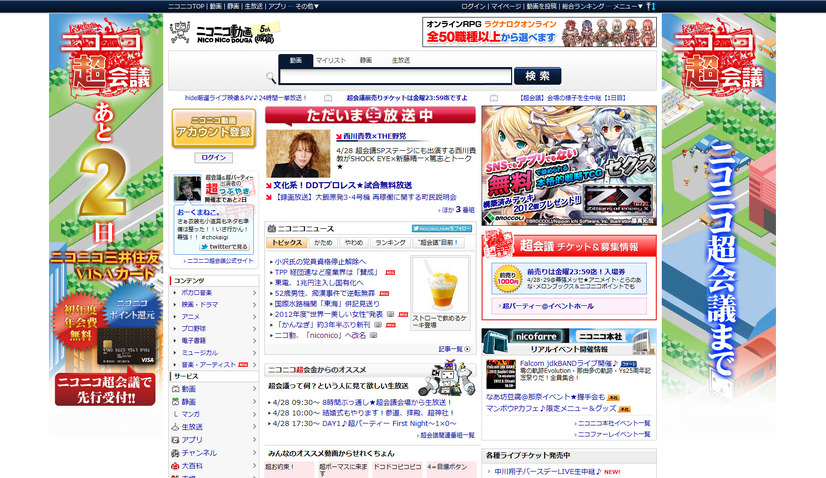Screen dimensions: 826x478
Task: Select the マイリスト search tab
Action: point(331,61)
